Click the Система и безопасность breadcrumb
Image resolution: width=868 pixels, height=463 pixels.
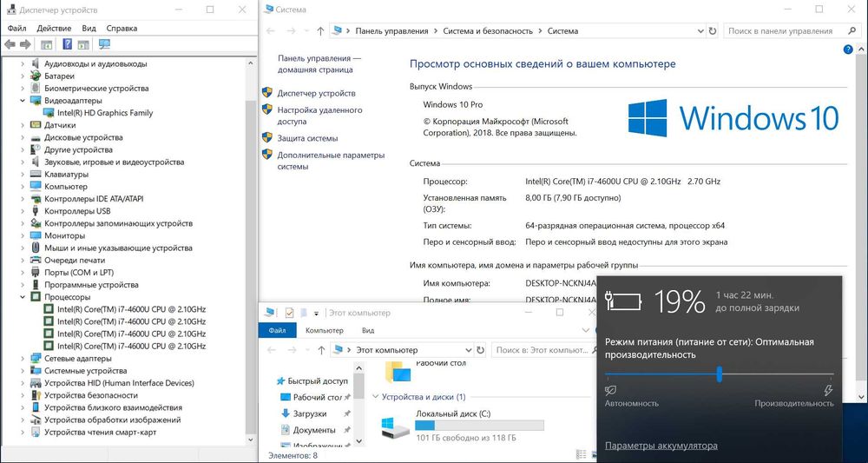point(488,31)
